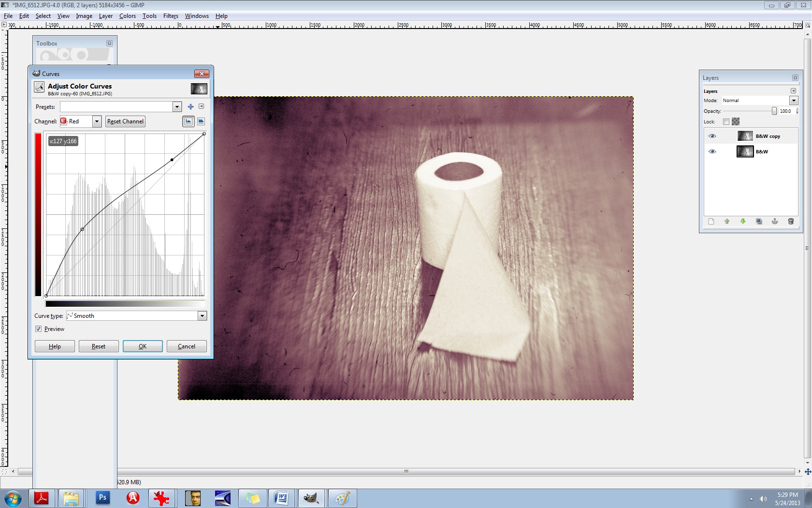Open the Filters menu
The height and width of the screenshot is (508, 812).
coord(171,16)
